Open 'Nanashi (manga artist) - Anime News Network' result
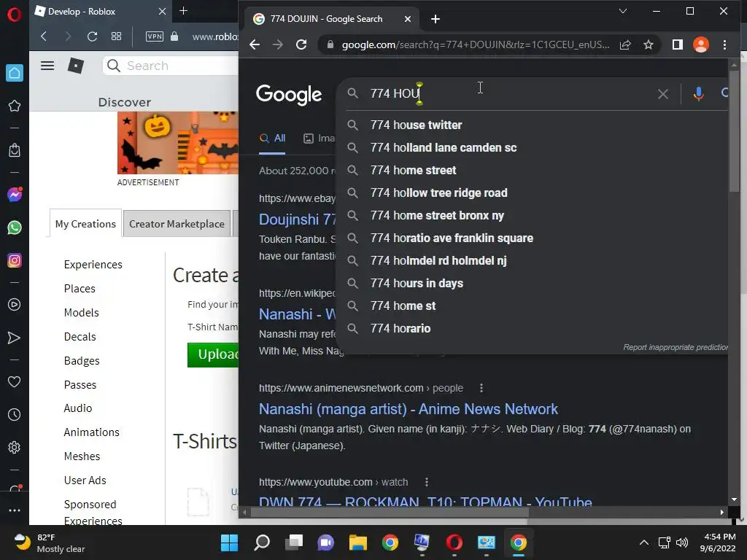The width and height of the screenshot is (747, 560). (408, 409)
